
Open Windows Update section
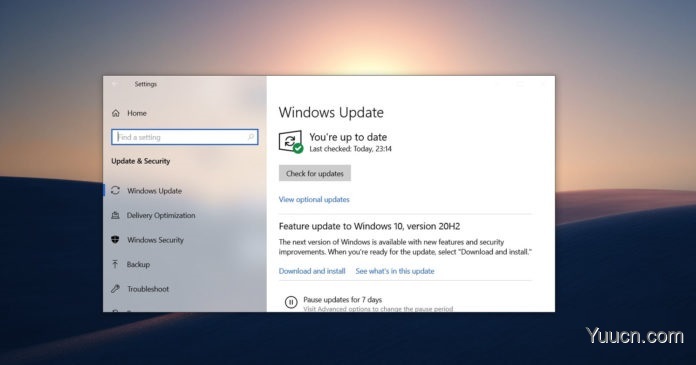coord(154,191)
